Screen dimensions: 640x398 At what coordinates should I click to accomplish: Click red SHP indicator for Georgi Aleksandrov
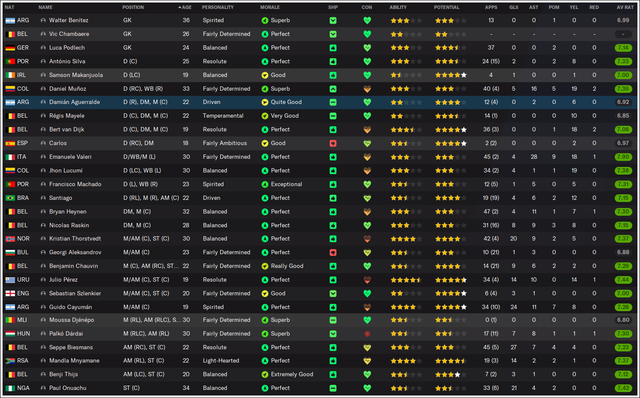[x=333, y=252]
